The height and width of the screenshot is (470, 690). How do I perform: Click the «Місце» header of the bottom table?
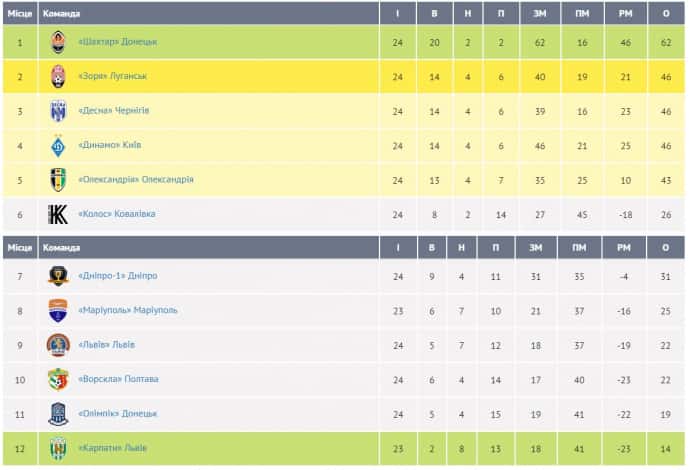click(19, 247)
